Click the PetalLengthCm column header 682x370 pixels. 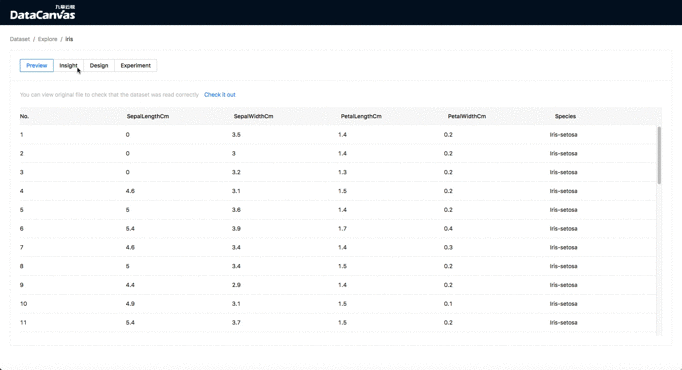coord(361,117)
